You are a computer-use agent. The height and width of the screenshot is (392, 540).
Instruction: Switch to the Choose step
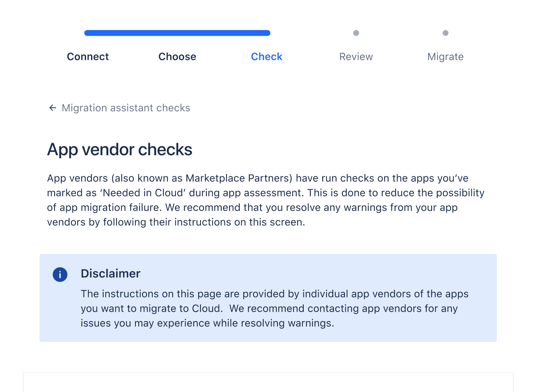(177, 56)
